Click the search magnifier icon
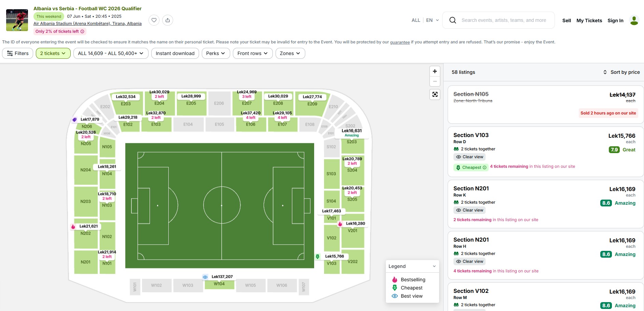This screenshot has width=644, height=311. pos(453,21)
